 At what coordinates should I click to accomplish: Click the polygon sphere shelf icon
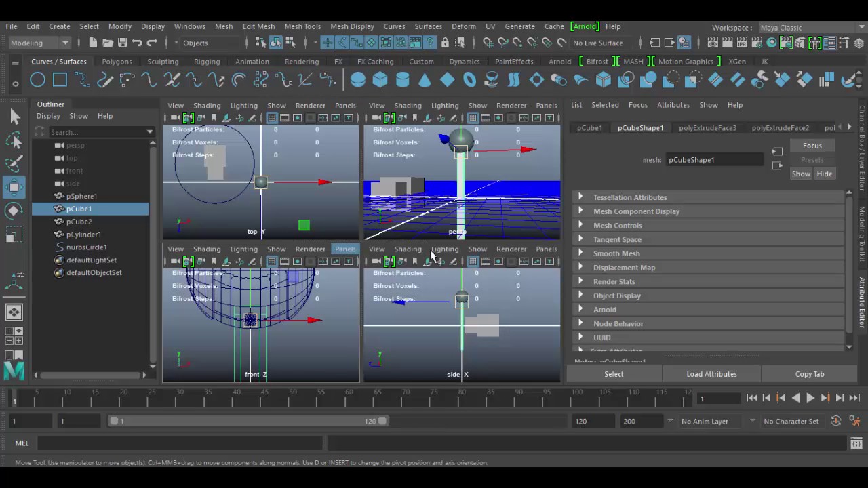(x=357, y=80)
